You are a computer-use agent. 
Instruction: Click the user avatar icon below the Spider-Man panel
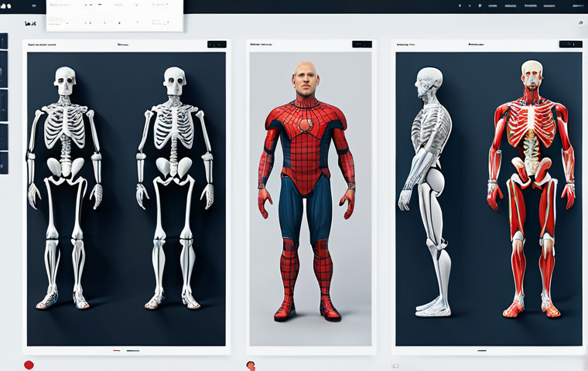(251, 365)
